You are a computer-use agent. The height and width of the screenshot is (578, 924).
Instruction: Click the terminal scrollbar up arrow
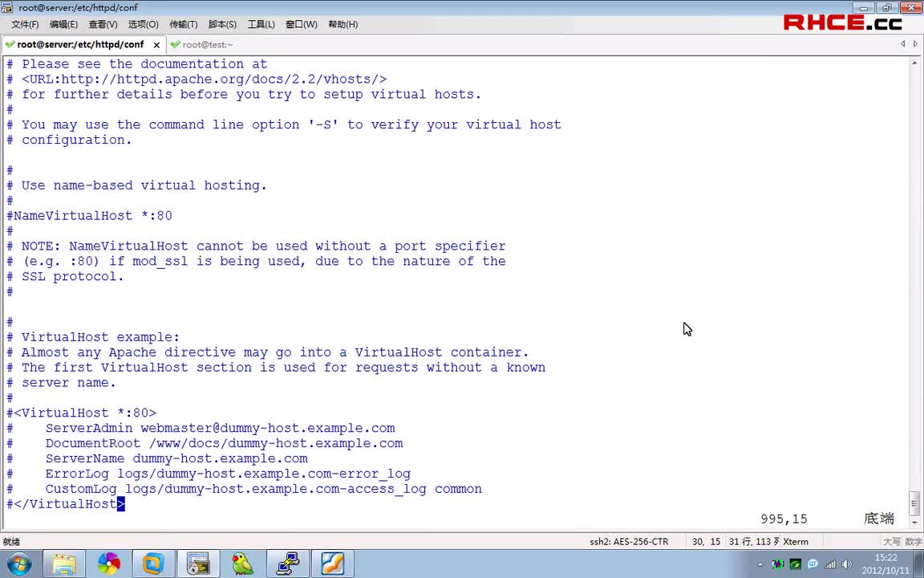tap(914, 62)
